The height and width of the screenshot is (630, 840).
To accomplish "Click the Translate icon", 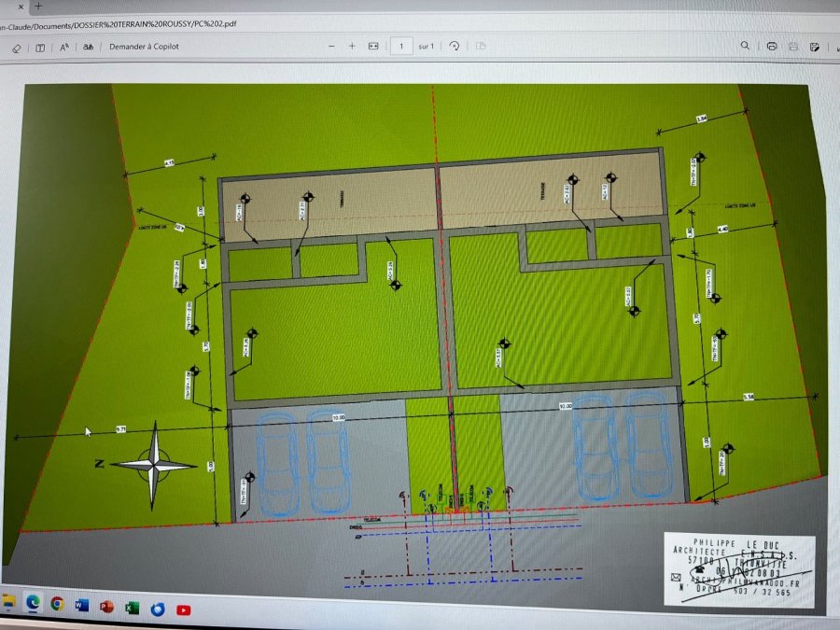I will click(89, 48).
